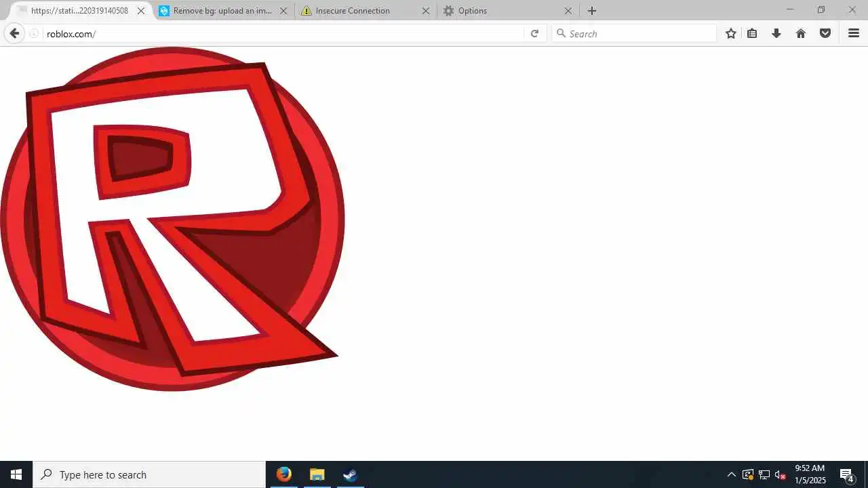The height and width of the screenshot is (488, 868).
Task: Show bookmarks list icon
Action: click(752, 33)
